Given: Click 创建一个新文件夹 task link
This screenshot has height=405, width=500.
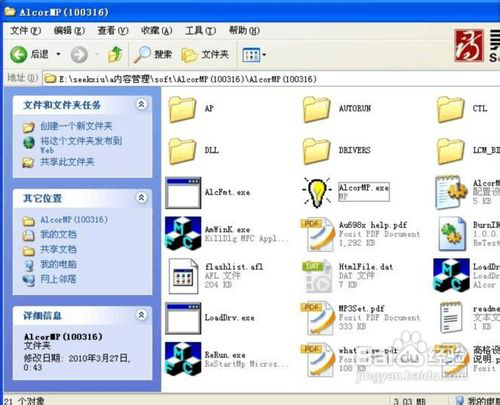Looking at the screenshot, I should (76, 126).
